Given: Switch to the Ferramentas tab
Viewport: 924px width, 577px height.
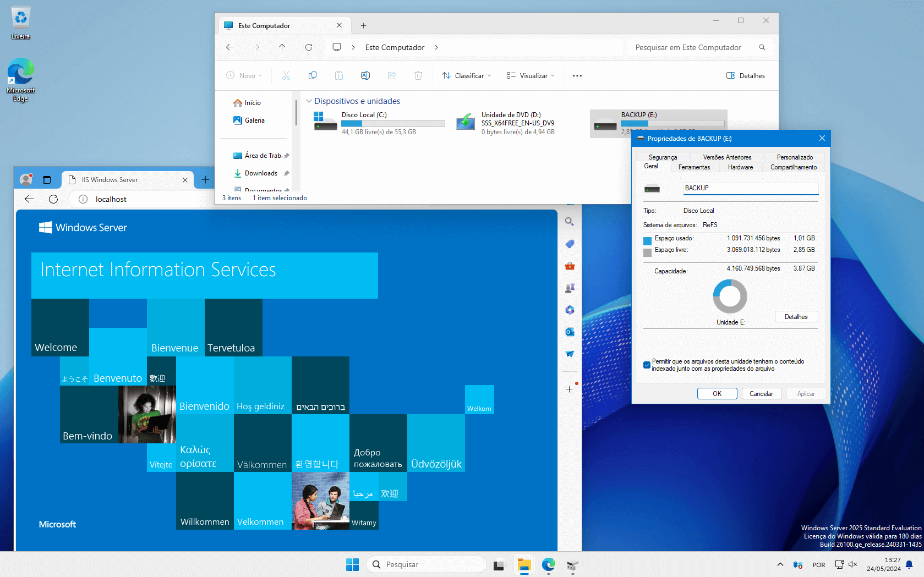Looking at the screenshot, I should [694, 167].
